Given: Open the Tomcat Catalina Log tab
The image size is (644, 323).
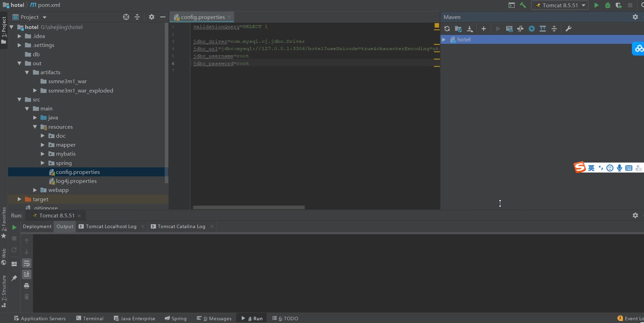Looking at the screenshot, I should (x=181, y=226).
